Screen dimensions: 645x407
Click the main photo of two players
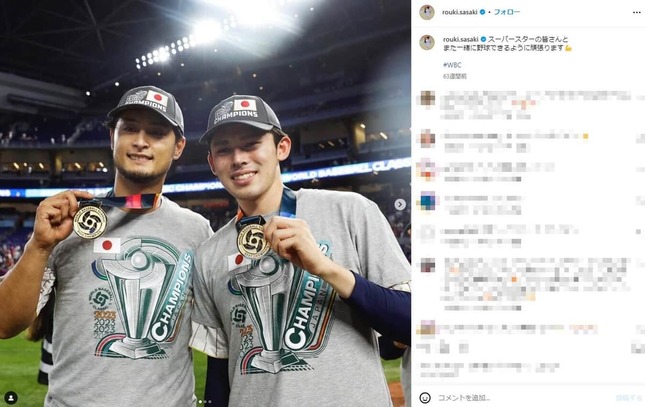coord(205,203)
